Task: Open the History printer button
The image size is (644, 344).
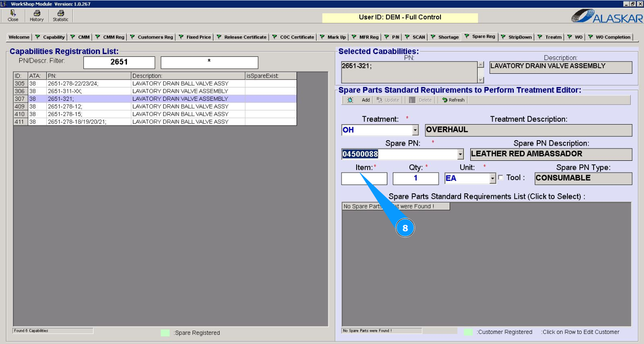Action: [x=37, y=16]
